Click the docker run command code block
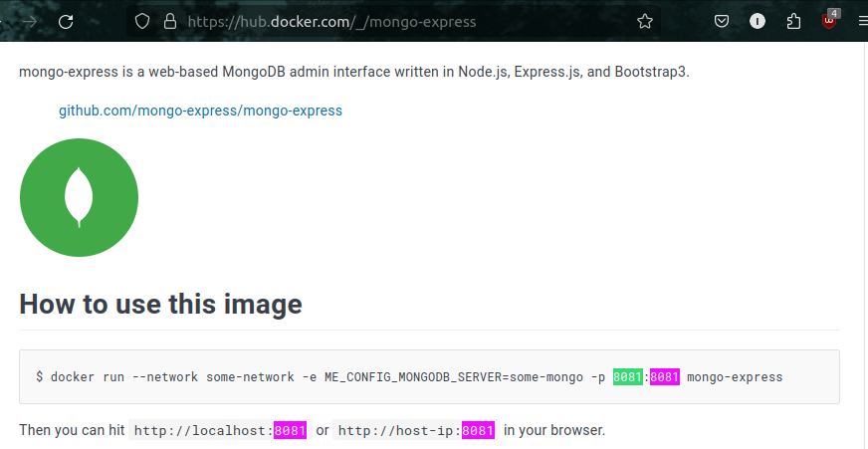The image size is (868, 449). click(x=430, y=377)
